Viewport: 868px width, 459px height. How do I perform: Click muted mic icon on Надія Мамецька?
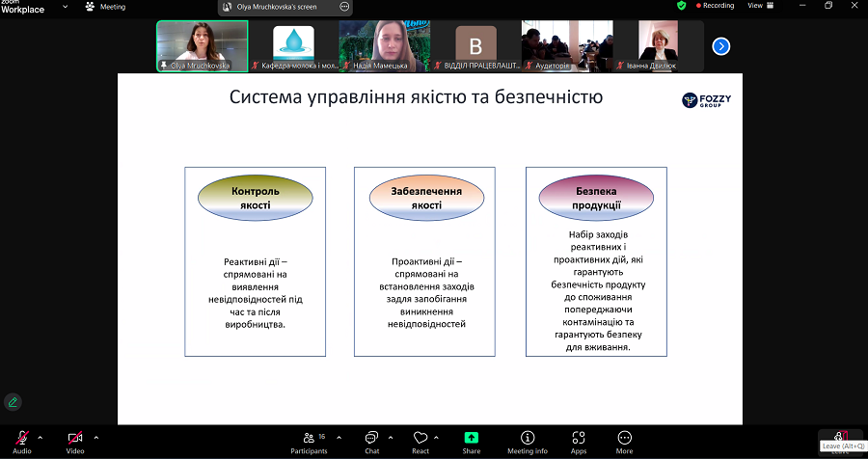[347, 66]
